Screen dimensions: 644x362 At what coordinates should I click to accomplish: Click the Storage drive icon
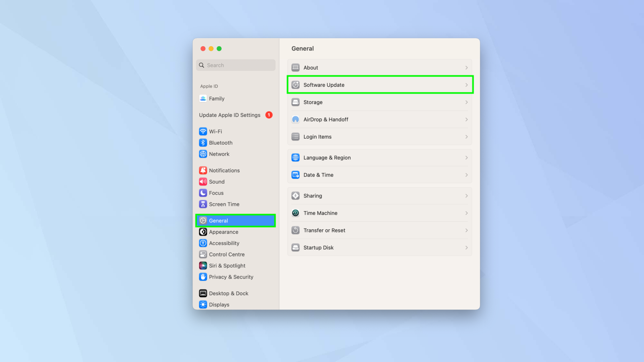[x=295, y=102]
